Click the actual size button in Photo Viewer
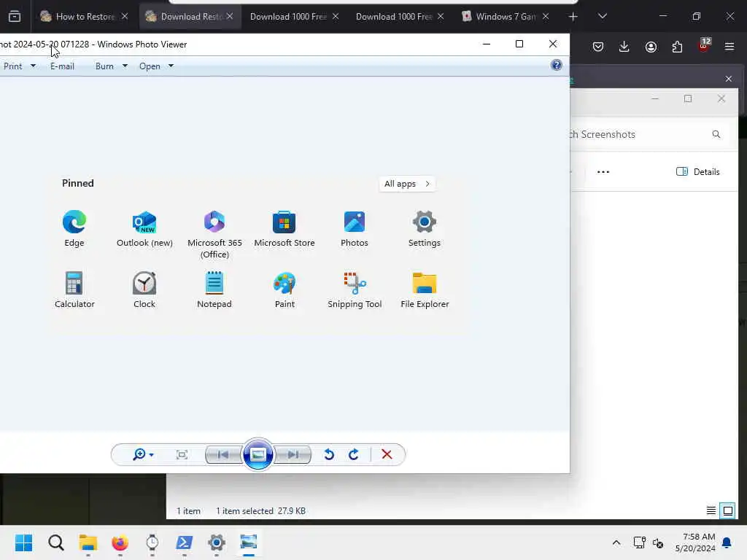This screenshot has height=560, width=747. (182, 455)
